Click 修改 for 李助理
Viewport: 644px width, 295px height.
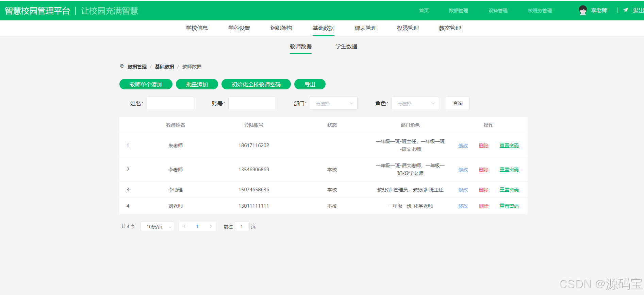[463, 190]
